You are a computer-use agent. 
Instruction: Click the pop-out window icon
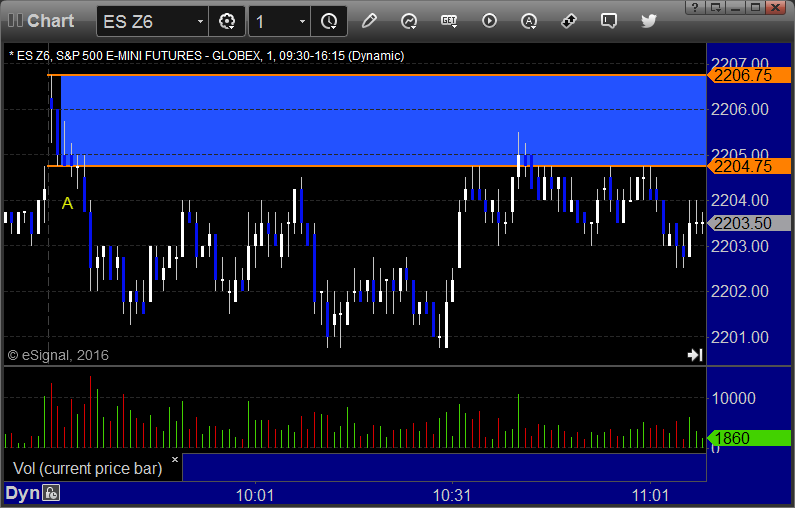tap(715, 7)
